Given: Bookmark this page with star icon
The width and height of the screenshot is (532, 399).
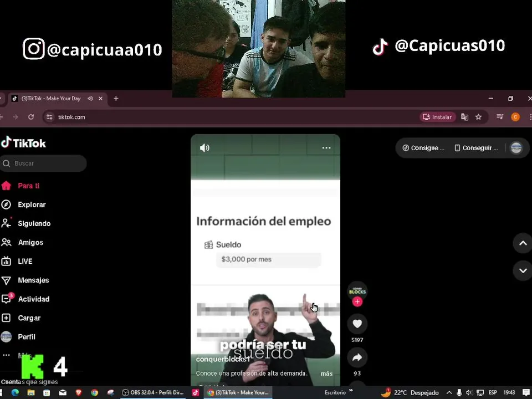Looking at the screenshot, I should pos(478,117).
